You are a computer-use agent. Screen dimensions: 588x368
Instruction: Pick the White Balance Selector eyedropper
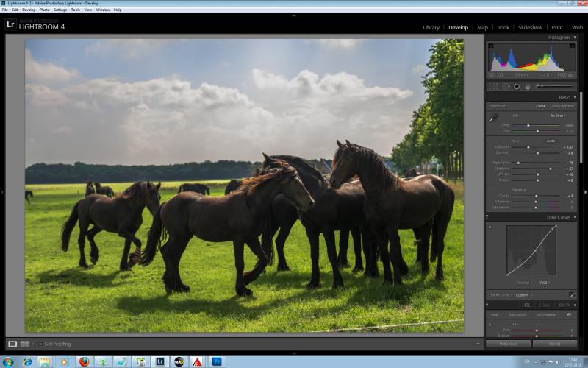(x=493, y=118)
